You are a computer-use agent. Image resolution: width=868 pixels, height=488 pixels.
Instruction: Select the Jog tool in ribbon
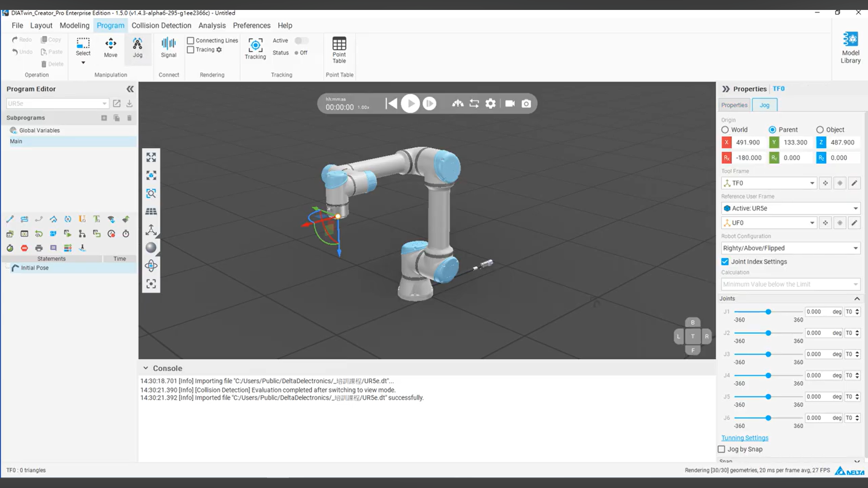click(137, 48)
